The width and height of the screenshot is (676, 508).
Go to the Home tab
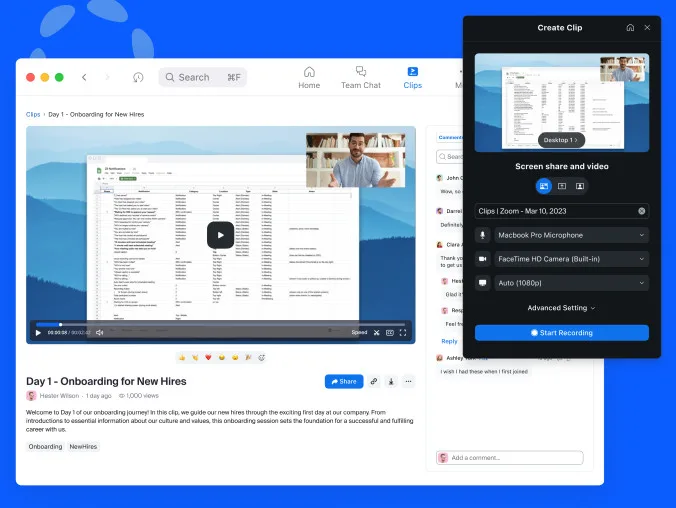tap(309, 77)
